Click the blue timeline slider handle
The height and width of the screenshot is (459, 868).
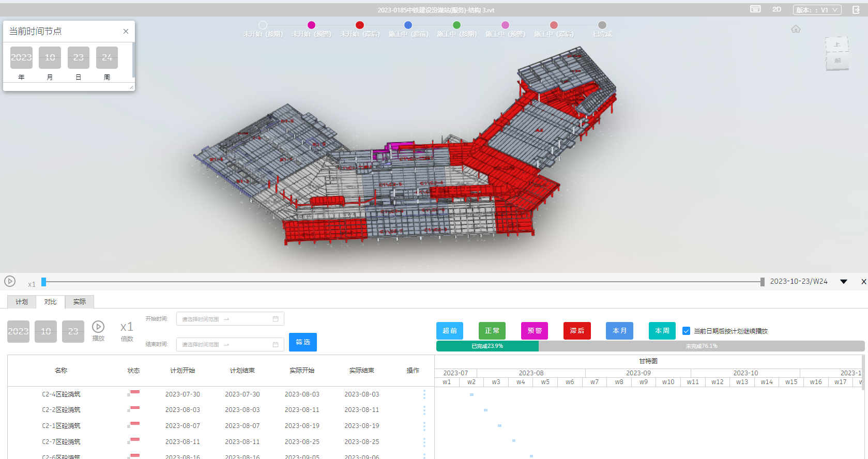[44, 282]
